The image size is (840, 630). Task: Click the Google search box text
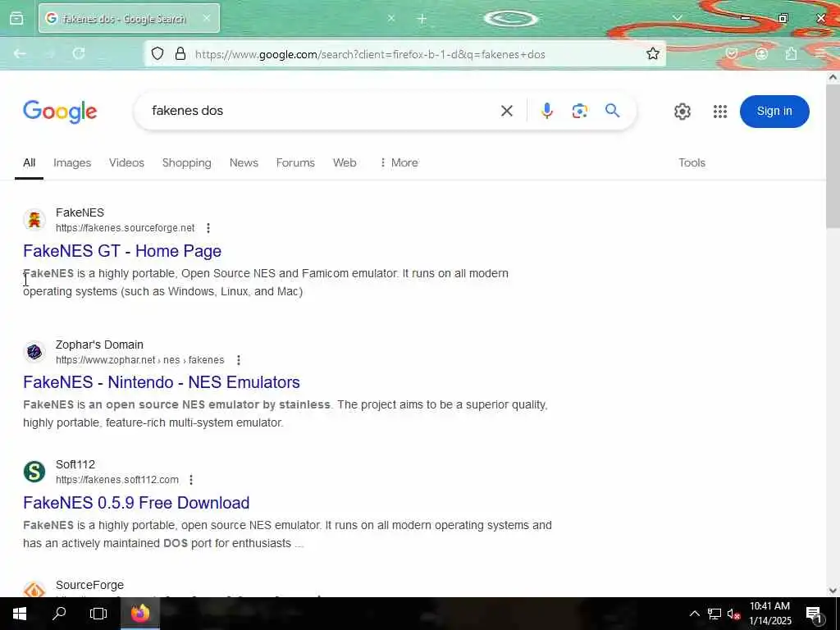tap(187, 111)
